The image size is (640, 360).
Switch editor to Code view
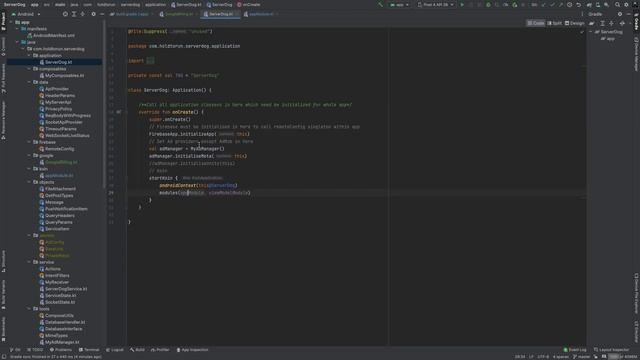point(536,23)
